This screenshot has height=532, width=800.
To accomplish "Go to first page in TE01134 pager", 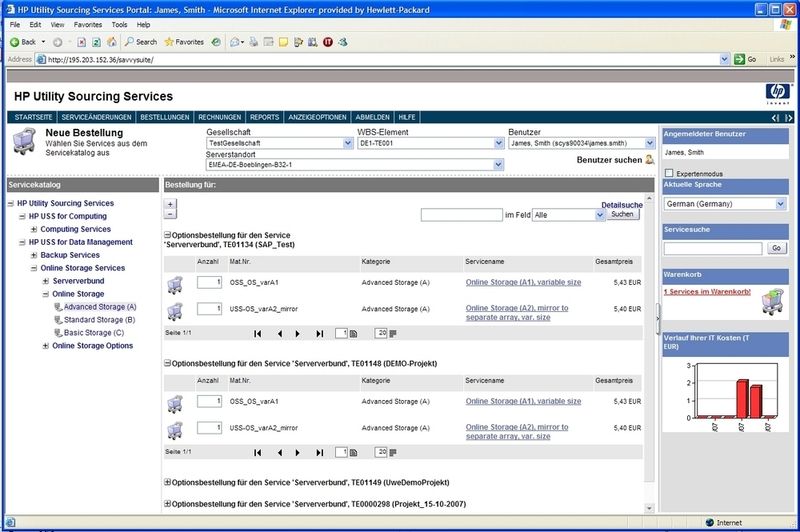I will [x=258, y=334].
